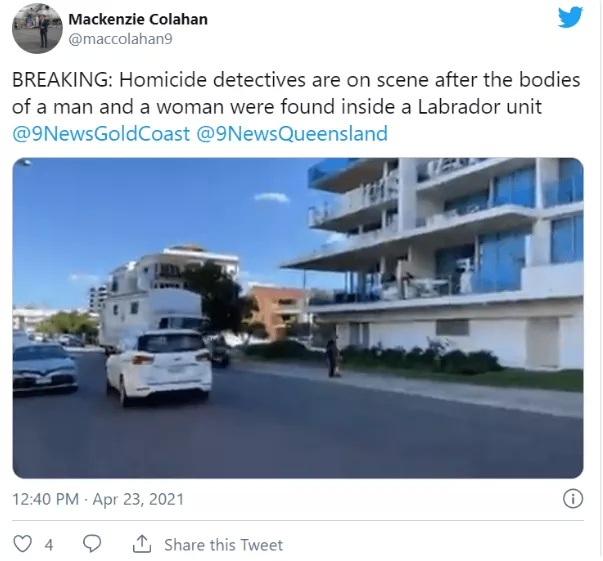Click the Mackenzie Colahan display name

pos(138,19)
